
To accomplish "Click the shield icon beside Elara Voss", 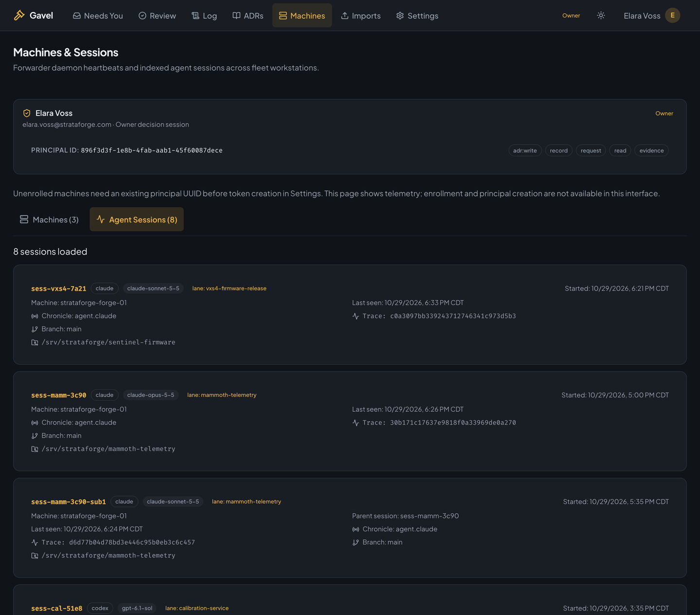I will pos(27,113).
